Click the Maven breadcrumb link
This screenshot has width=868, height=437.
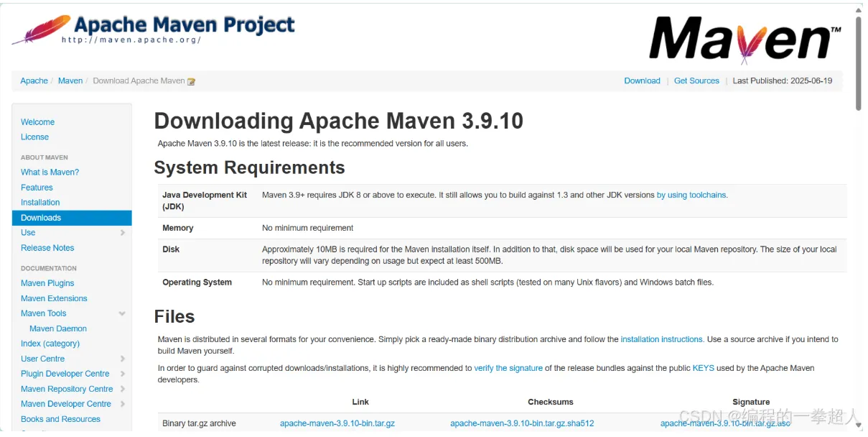[70, 81]
